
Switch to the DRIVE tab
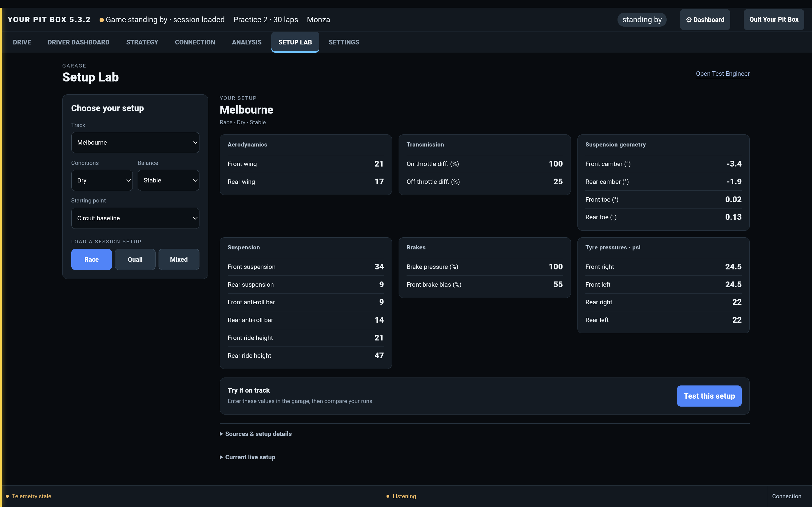22,42
